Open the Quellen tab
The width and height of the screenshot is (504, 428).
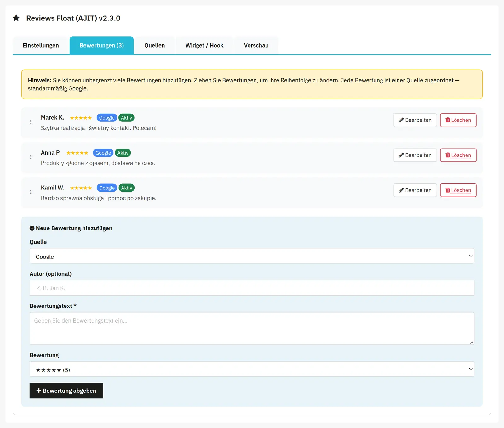[155, 45]
